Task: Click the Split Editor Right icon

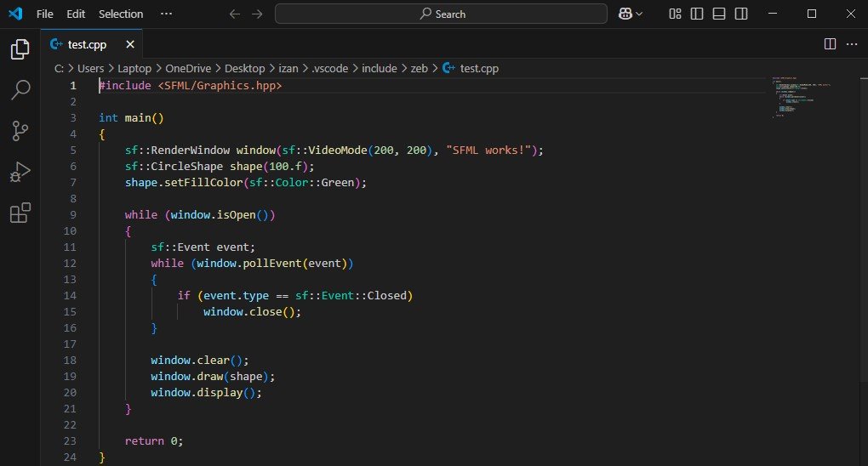Action: tap(830, 44)
